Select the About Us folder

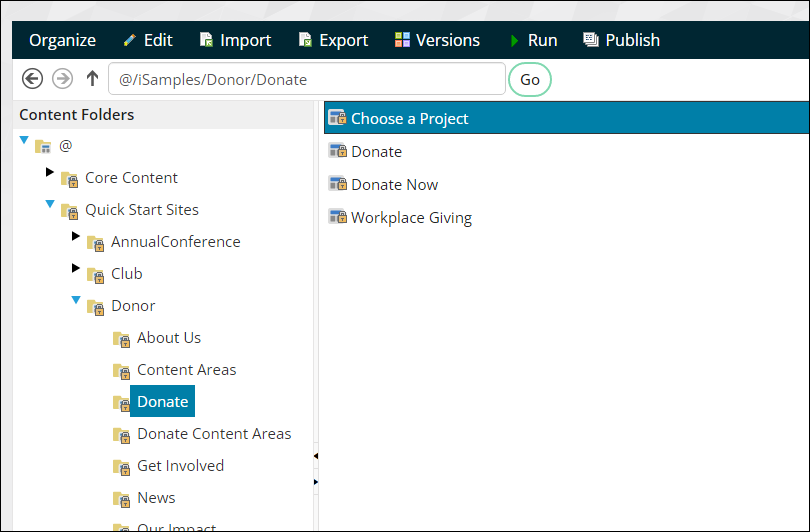point(169,337)
